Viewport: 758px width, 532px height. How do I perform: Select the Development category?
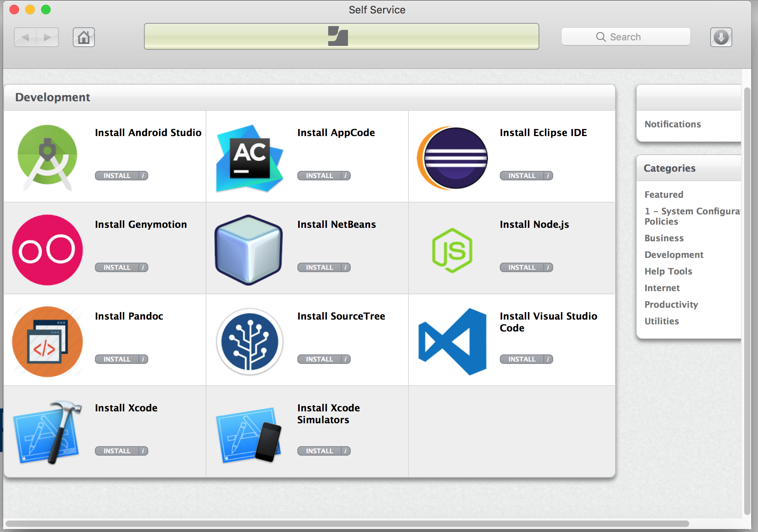[674, 255]
